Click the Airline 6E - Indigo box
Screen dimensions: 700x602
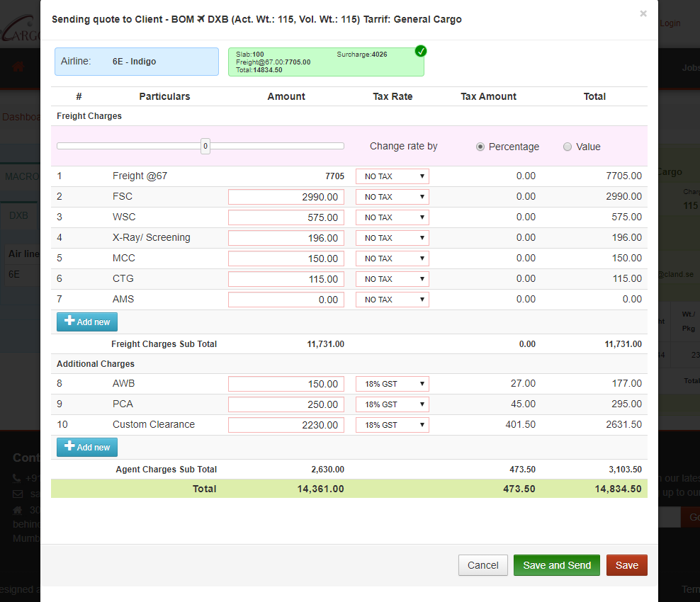[137, 62]
